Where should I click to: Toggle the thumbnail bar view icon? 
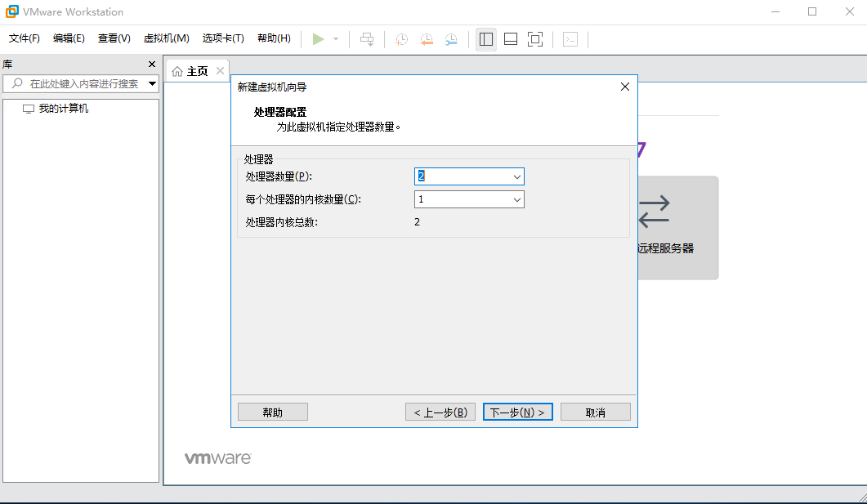(511, 39)
